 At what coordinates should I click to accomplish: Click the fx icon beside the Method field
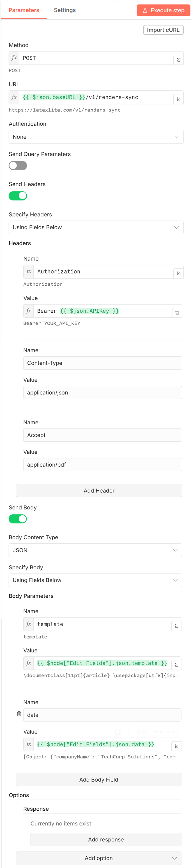click(x=14, y=58)
